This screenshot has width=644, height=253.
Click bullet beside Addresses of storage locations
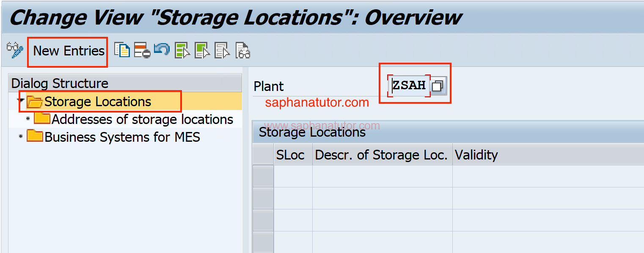[28, 119]
